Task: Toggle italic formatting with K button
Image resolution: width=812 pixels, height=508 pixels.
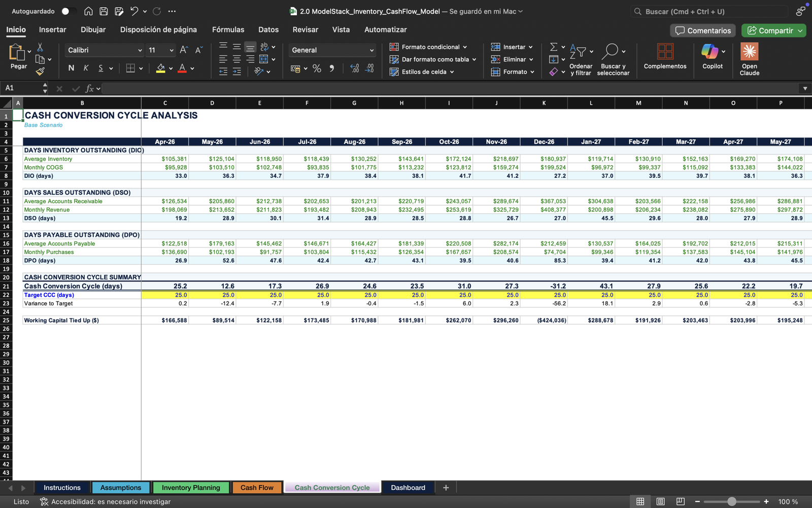Action: 86,68
